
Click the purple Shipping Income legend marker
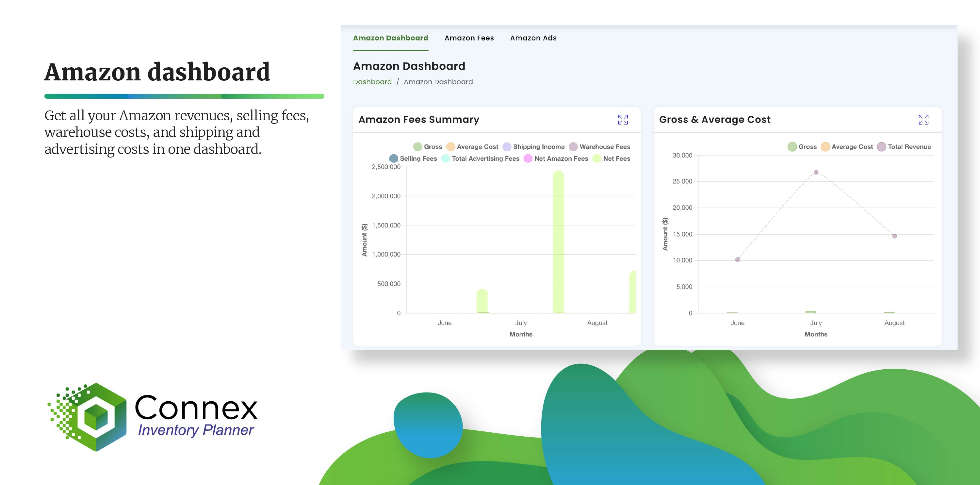pyautogui.click(x=507, y=146)
